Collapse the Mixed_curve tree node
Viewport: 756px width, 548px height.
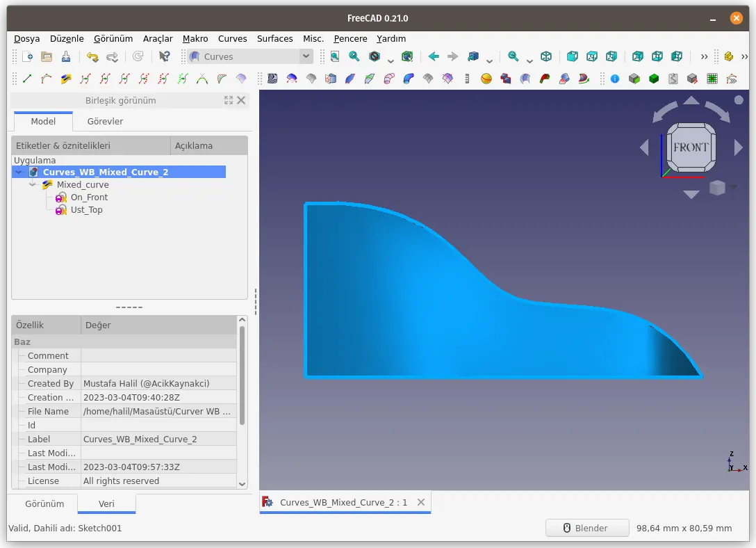33,184
